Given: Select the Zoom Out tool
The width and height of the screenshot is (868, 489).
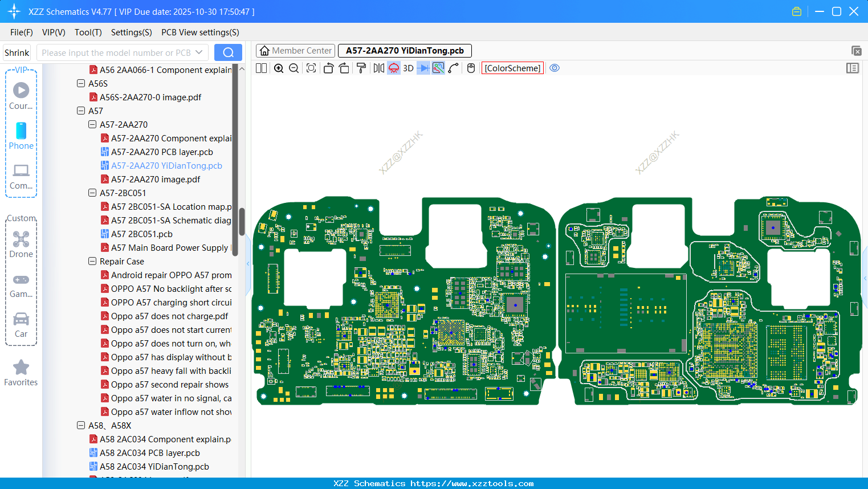Looking at the screenshot, I should coord(293,68).
